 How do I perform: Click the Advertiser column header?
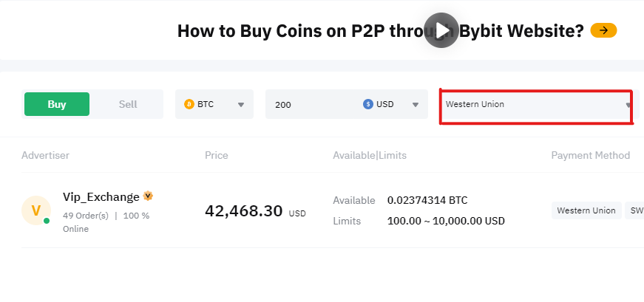45,156
